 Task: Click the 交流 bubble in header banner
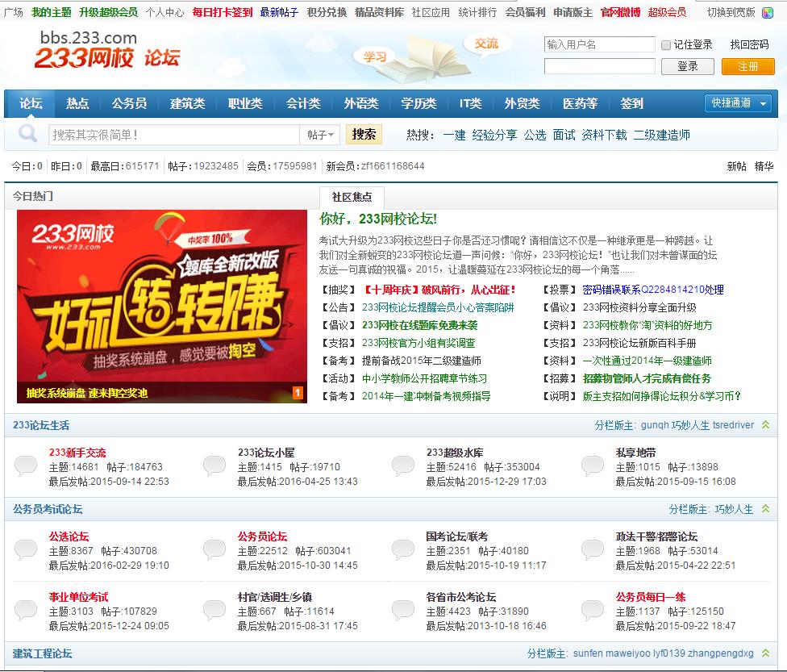[x=486, y=44]
